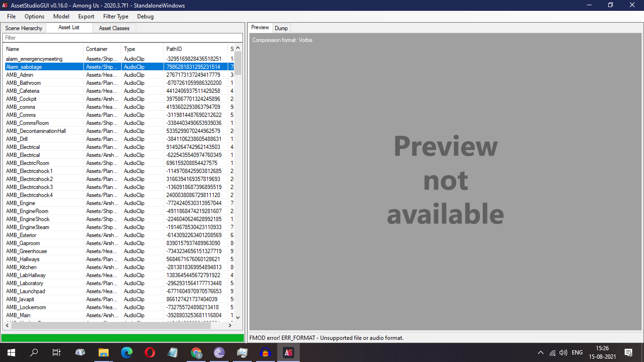Open Microsoft Edge from the taskbar
This screenshot has width=644, height=362.
pyautogui.click(x=126, y=352)
